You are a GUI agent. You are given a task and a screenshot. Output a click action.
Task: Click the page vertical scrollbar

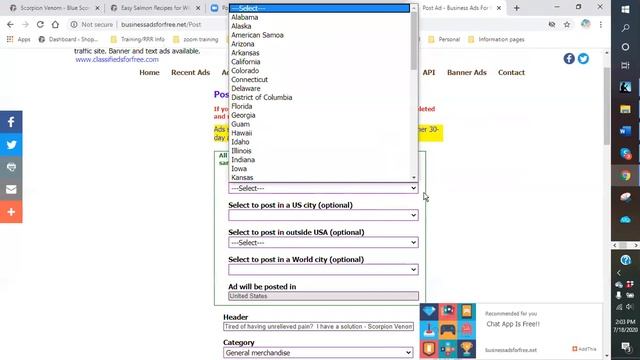tap(607, 106)
